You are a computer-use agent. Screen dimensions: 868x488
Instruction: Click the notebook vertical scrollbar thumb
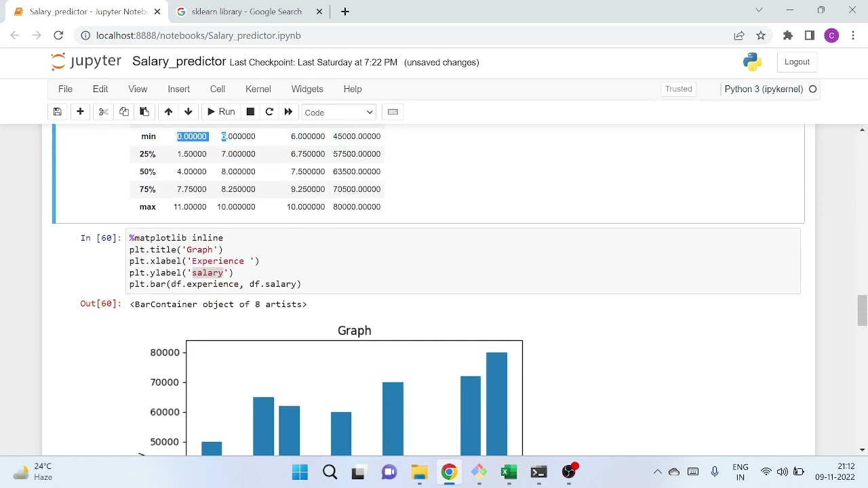(x=862, y=310)
